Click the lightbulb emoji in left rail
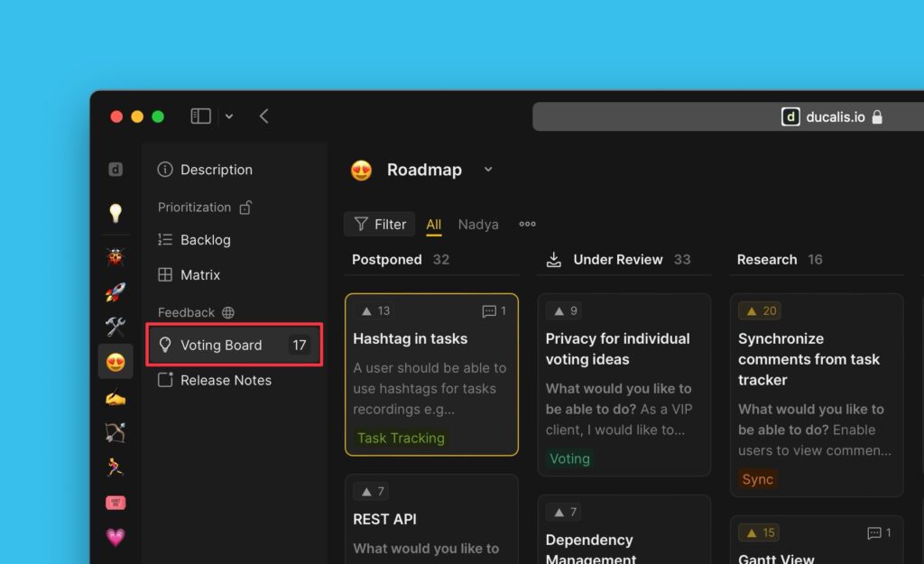 tap(115, 213)
